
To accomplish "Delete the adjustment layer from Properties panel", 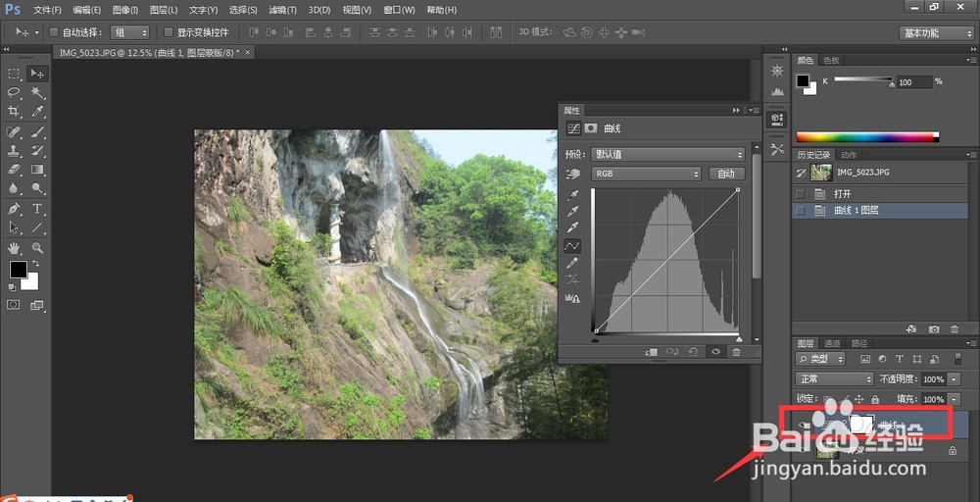I will (736, 352).
